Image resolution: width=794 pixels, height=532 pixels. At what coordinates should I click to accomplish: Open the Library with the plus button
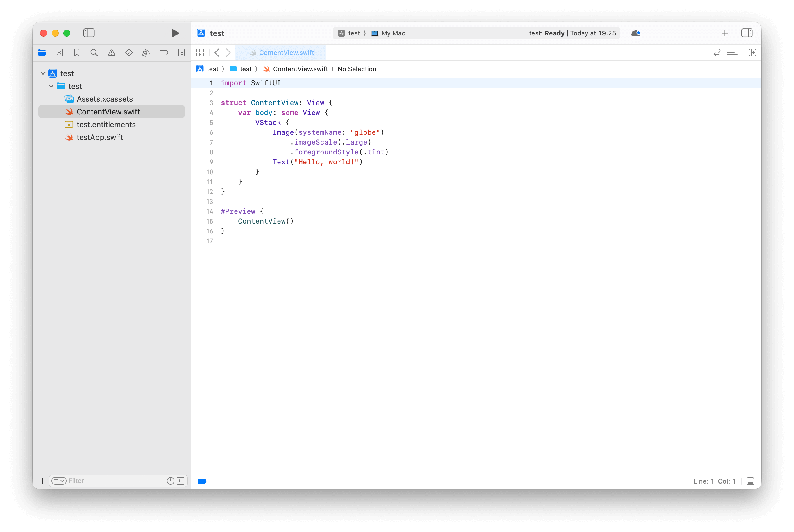[725, 33]
